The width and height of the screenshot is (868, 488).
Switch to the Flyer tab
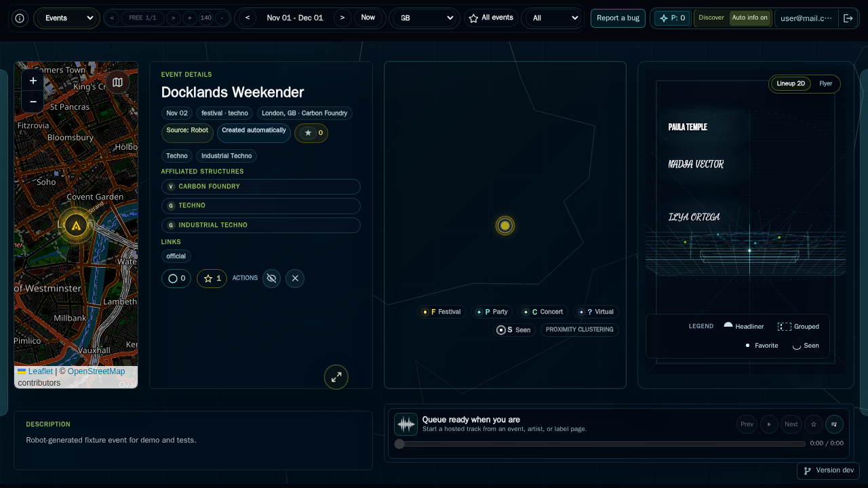[826, 84]
